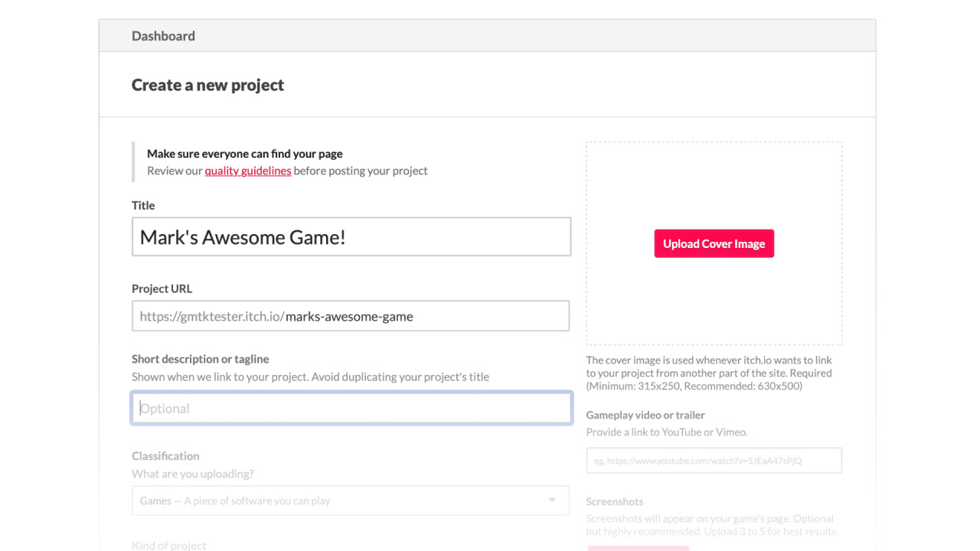Click the Title field containing Mark's Awesome Game!
Image resolution: width=980 pixels, height=551 pixels.
point(351,236)
